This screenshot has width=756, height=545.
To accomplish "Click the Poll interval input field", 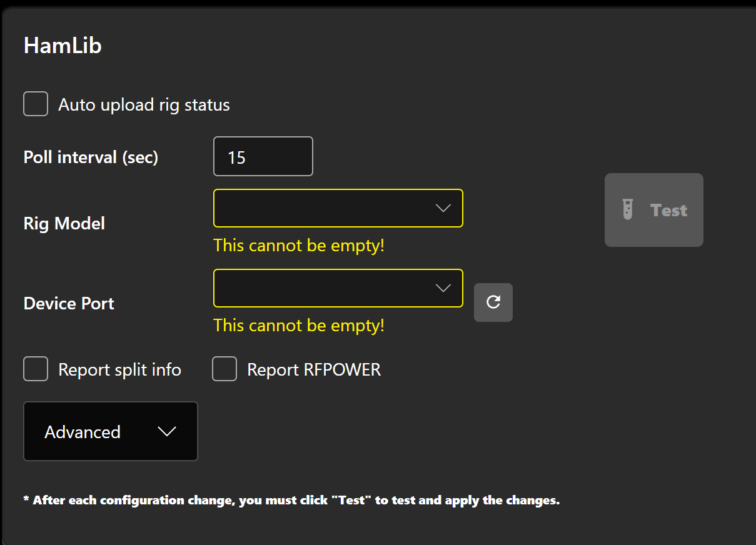I will pyautogui.click(x=263, y=156).
